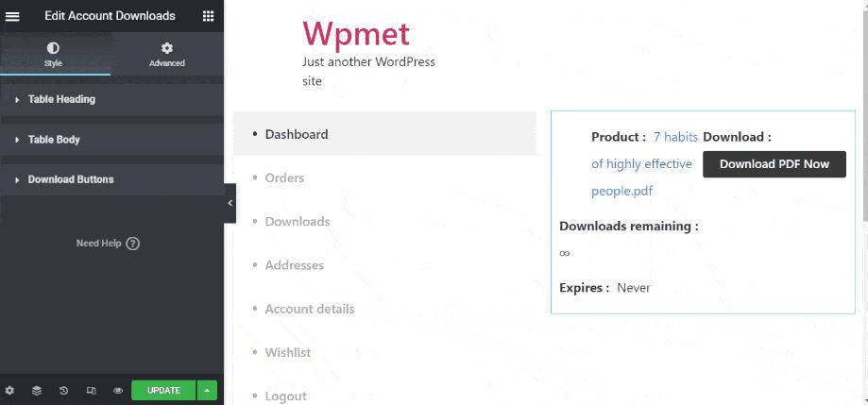The width and height of the screenshot is (868, 405).
Task: Expand the Table Body section
Action: point(111,140)
